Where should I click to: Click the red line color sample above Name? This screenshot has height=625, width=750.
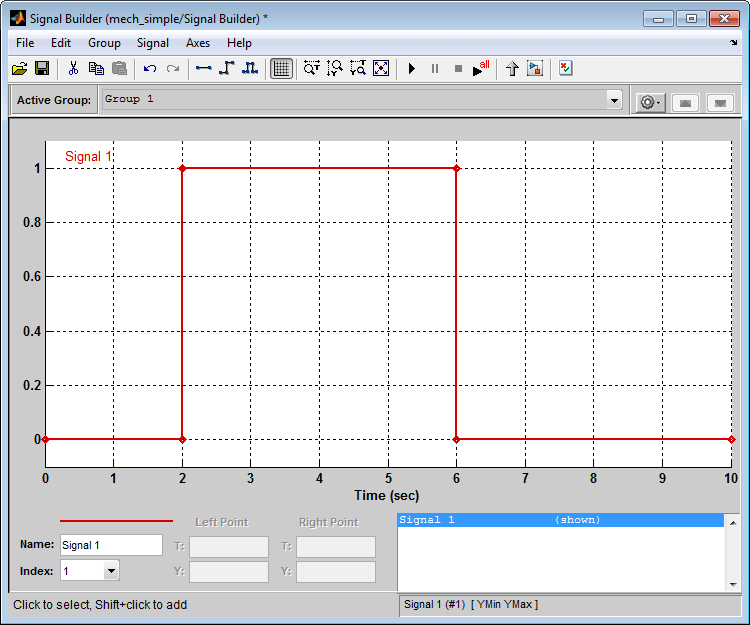coord(116,521)
